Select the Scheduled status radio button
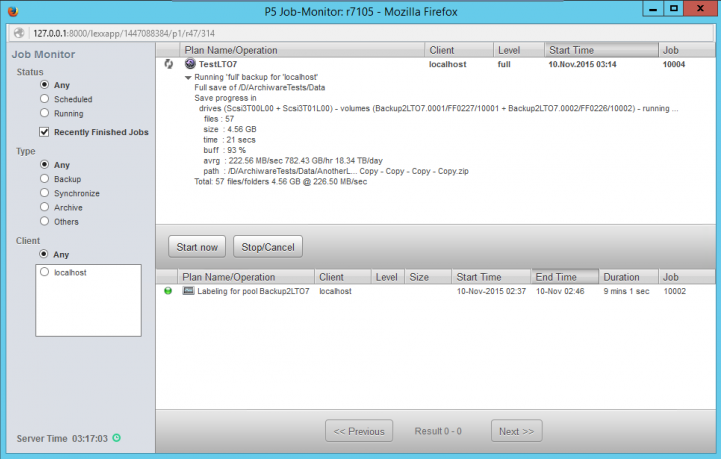721x459 pixels. coord(45,100)
